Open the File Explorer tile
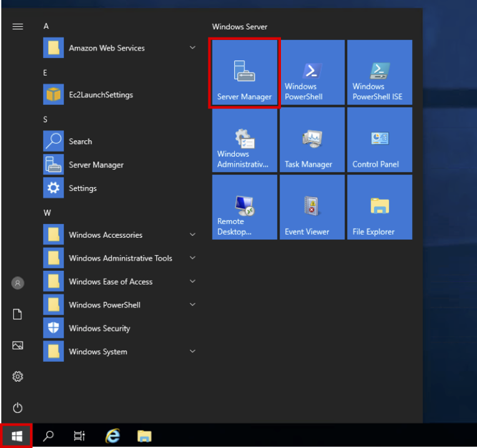The image size is (477, 448). (379, 208)
